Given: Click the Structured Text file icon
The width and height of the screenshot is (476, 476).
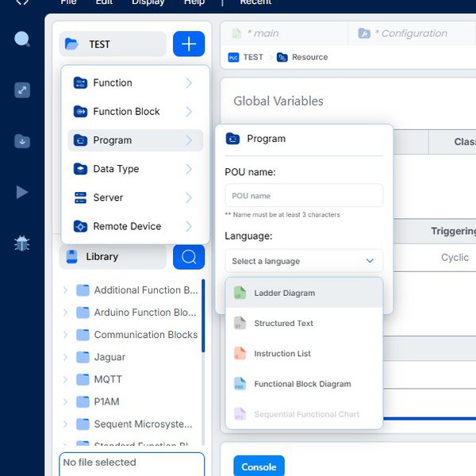Looking at the screenshot, I should tap(240, 323).
